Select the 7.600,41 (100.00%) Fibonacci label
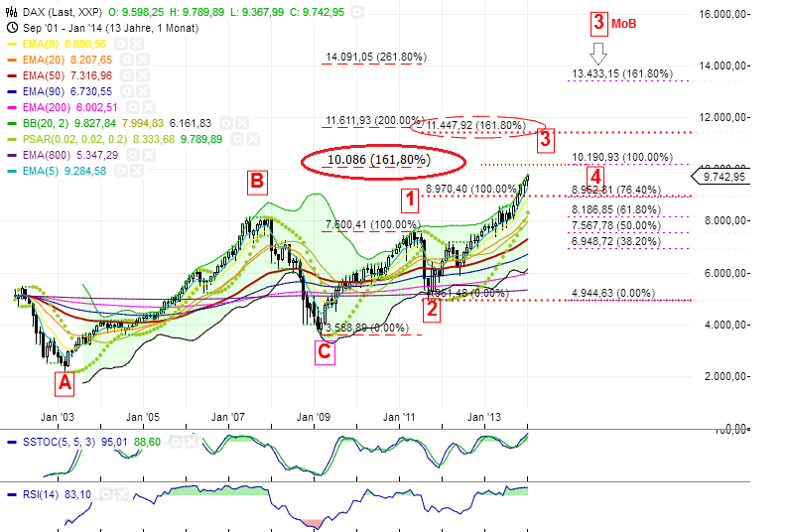The height and width of the screenshot is (532, 787). coord(373,225)
